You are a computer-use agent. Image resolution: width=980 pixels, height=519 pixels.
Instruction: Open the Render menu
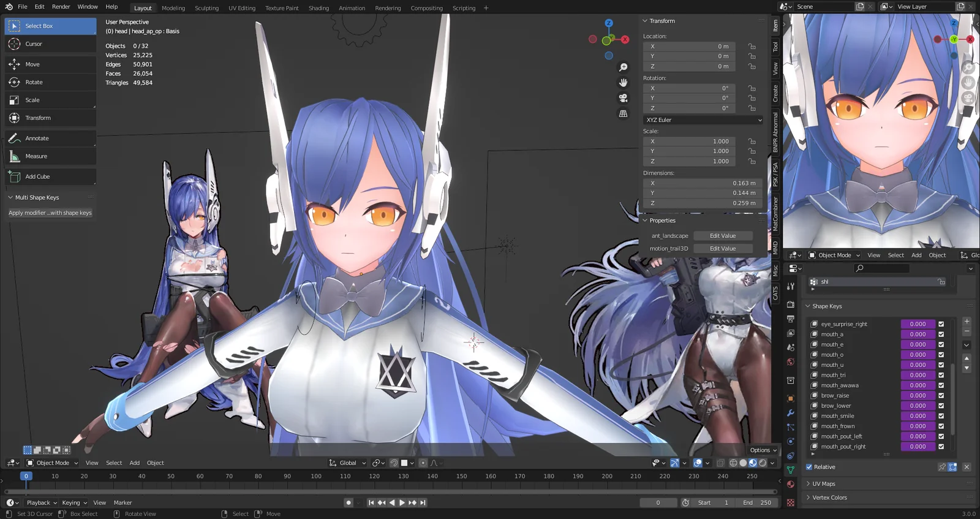tap(61, 7)
